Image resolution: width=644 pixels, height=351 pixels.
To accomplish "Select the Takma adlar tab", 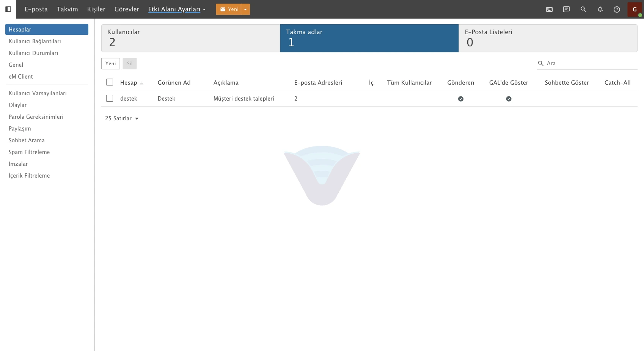I will [369, 38].
